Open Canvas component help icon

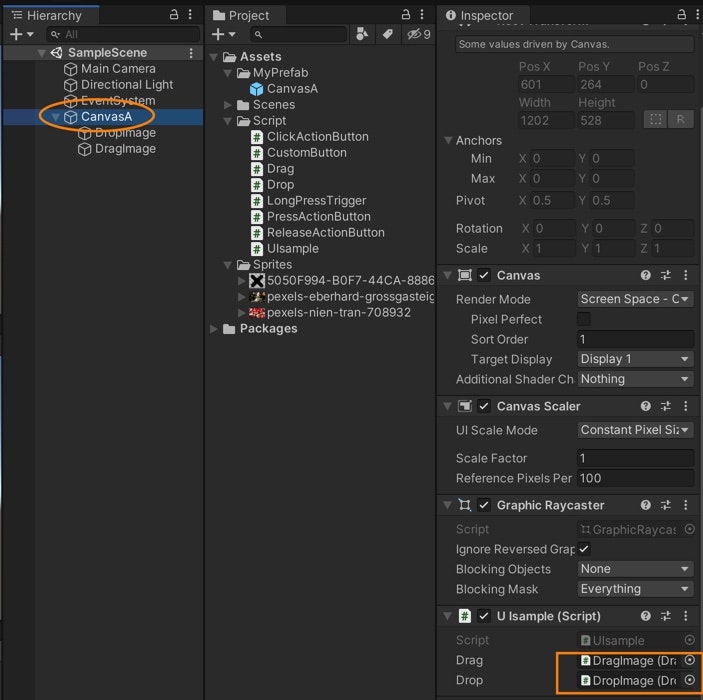tap(646, 275)
